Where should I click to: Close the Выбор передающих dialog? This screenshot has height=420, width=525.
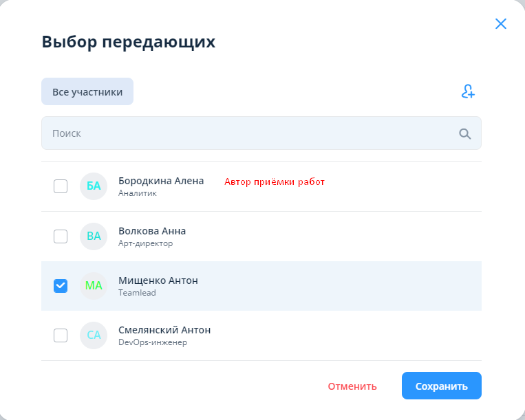tap(501, 24)
